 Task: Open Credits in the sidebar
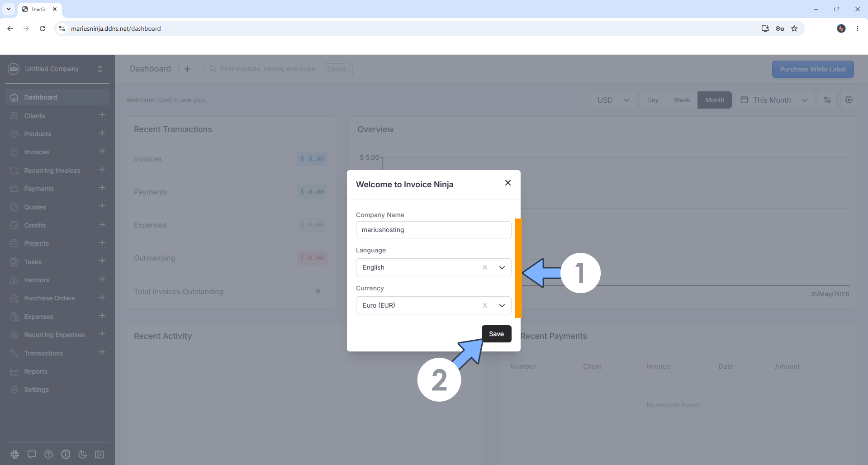tap(35, 225)
